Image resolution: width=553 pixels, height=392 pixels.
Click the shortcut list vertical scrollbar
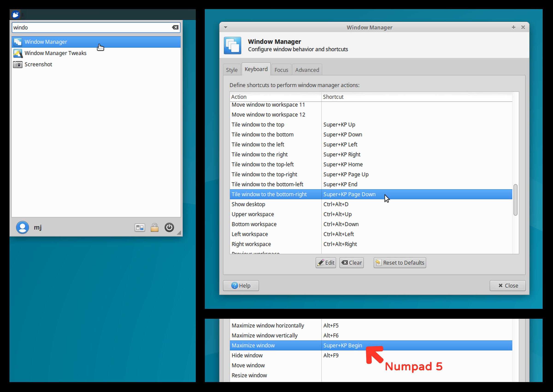(515, 200)
